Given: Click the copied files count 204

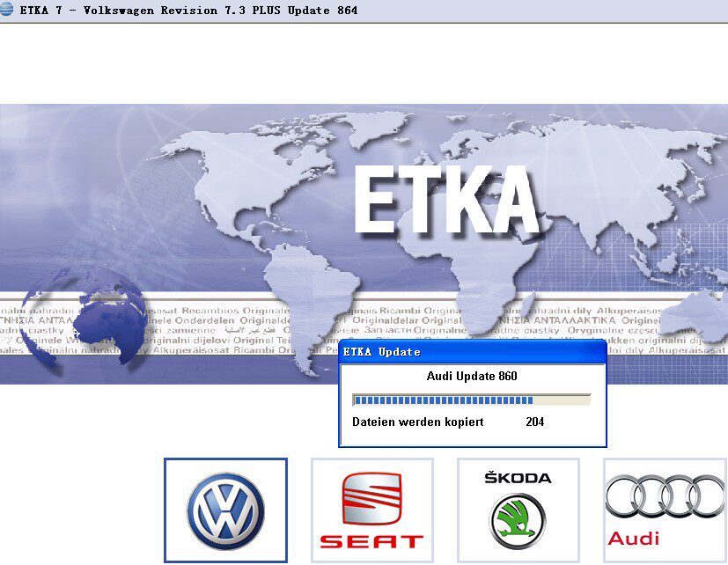Looking at the screenshot, I should (x=535, y=422).
